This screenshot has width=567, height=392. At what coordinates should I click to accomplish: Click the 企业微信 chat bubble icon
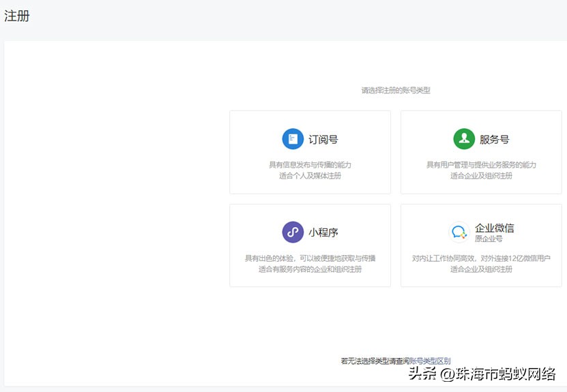point(459,232)
